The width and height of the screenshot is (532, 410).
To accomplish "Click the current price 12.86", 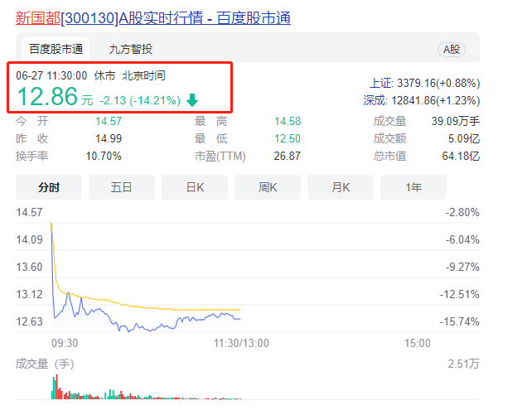I will (x=47, y=96).
